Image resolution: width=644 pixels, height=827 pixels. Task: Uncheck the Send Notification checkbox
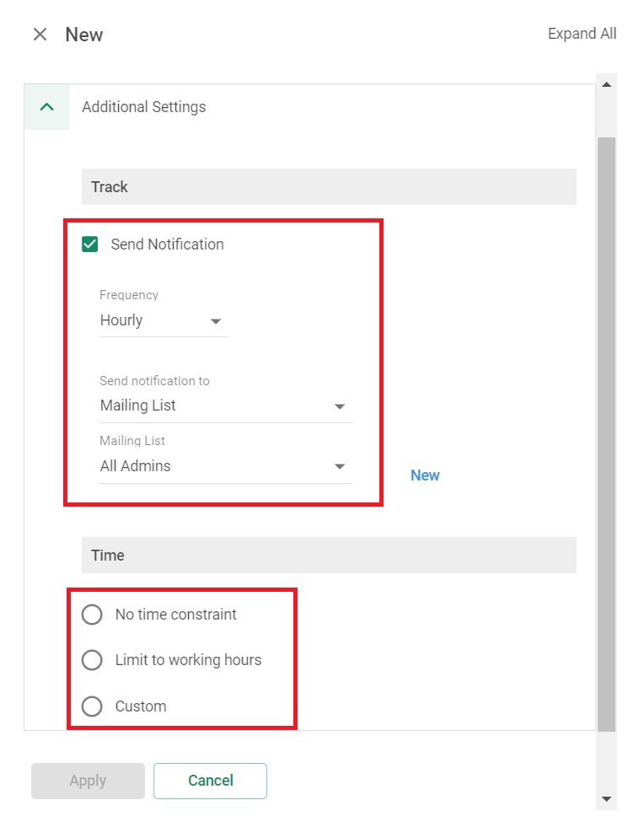click(x=90, y=244)
